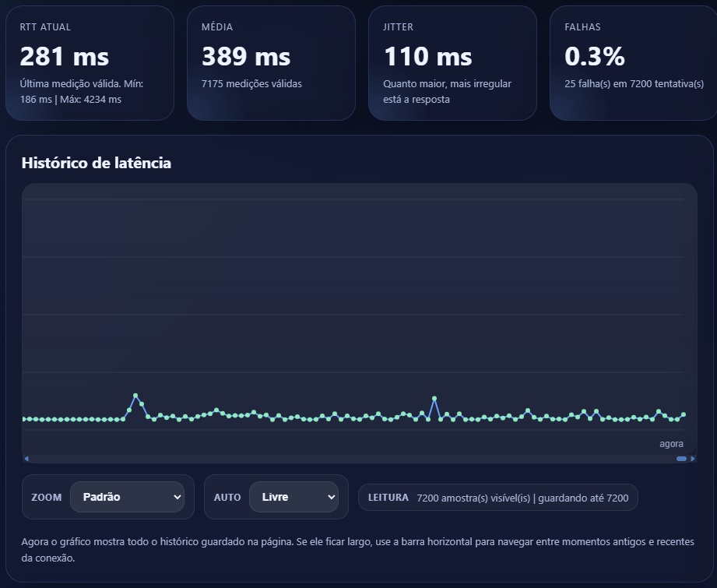
Task: Click the RTT ATUAL stat card
Action: coord(90,62)
